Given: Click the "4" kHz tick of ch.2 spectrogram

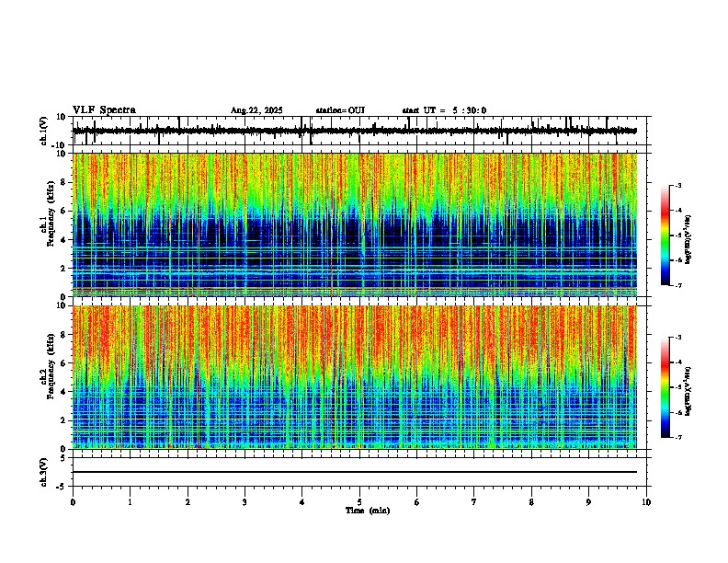Looking at the screenshot, I should coord(63,392).
